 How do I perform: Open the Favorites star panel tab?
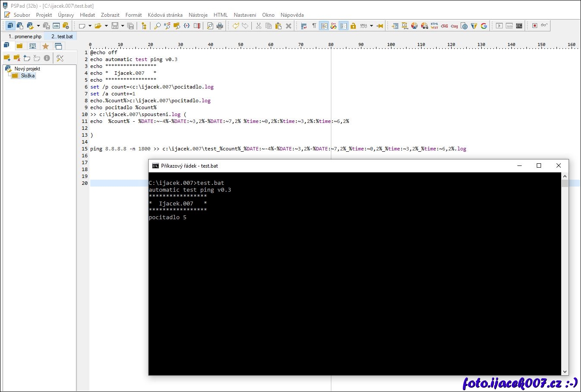pyautogui.click(x=46, y=46)
